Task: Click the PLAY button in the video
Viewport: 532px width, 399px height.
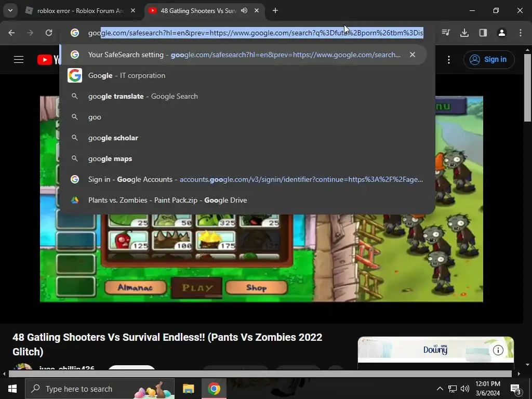Action: coord(197,288)
